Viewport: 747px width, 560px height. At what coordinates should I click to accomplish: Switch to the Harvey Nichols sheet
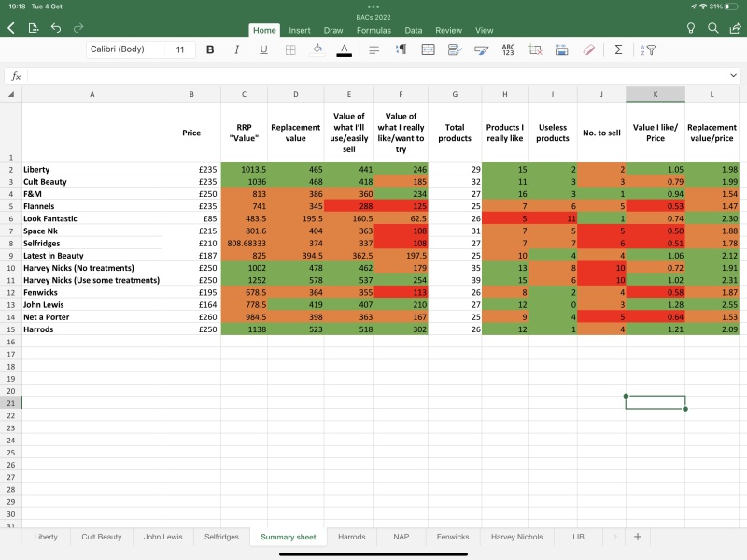pyautogui.click(x=517, y=537)
